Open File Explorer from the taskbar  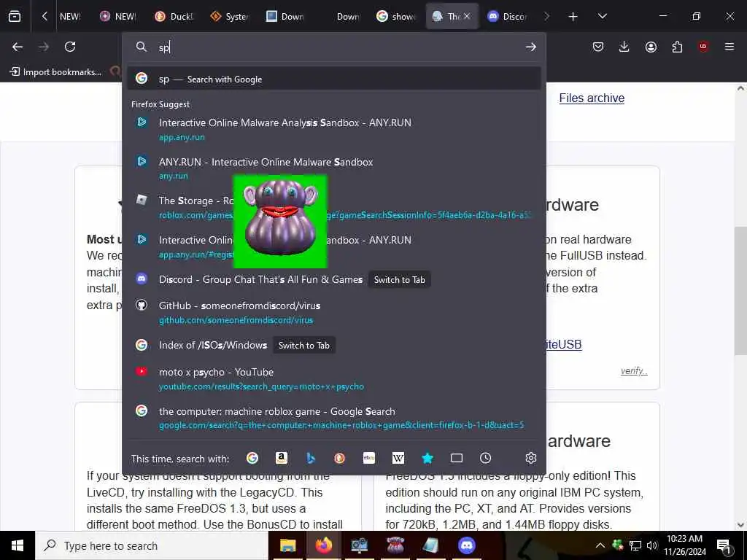point(287,545)
